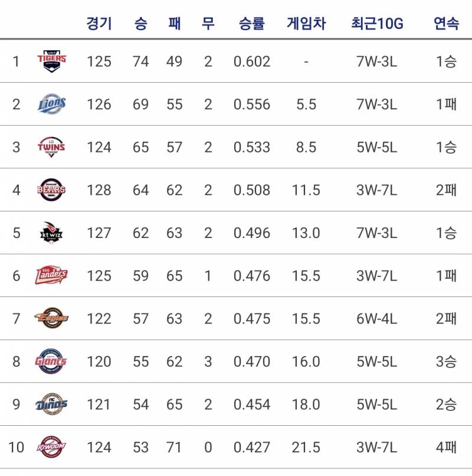The height and width of the screenshot is (476, 472).
Task: Click the Kiwoom Heroes logo
Action: [x=51, y=447]
